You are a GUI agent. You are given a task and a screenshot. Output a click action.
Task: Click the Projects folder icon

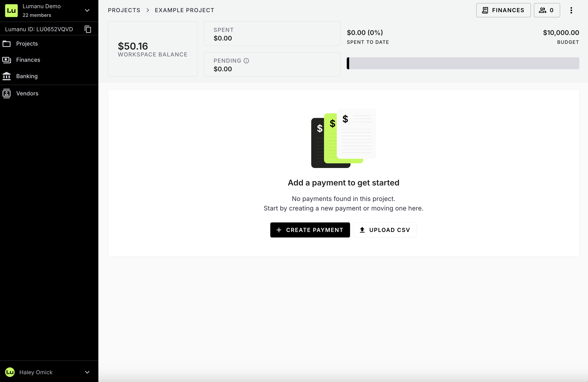point(7,44)
